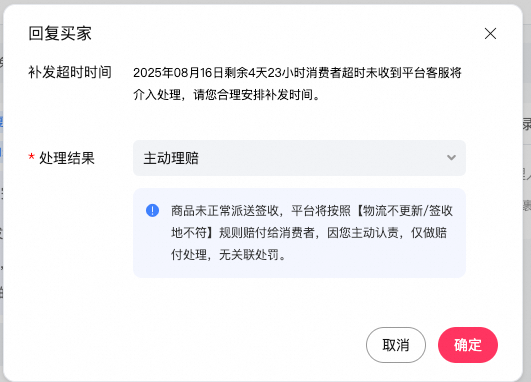Screen dimensions: 531x382
Task: Click the 商品未正常派送签收 notice text
Action: pos(225,211)
